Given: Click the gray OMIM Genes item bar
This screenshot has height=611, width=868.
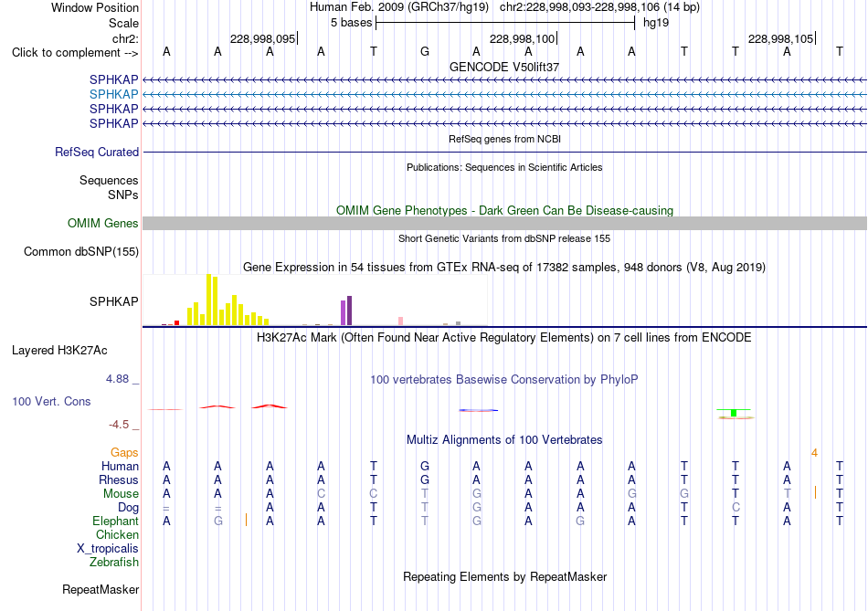Looking at the screenshot, I should [504, 223].
